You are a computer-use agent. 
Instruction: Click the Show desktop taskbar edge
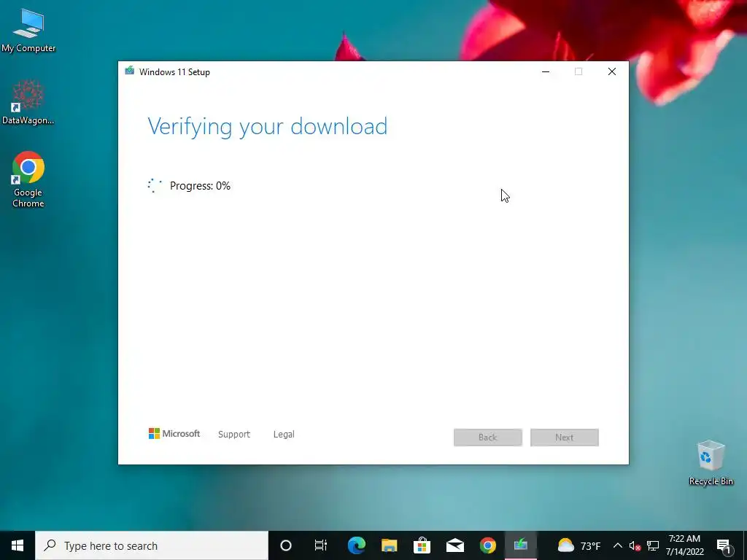(x=745, y=545)
